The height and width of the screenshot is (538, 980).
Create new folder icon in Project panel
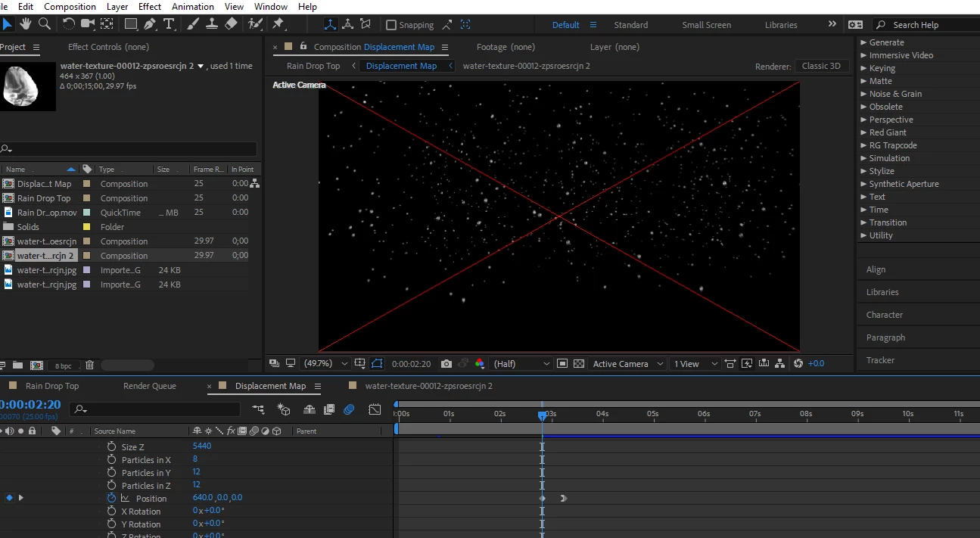pyautogui.click(x=17, y=365)
